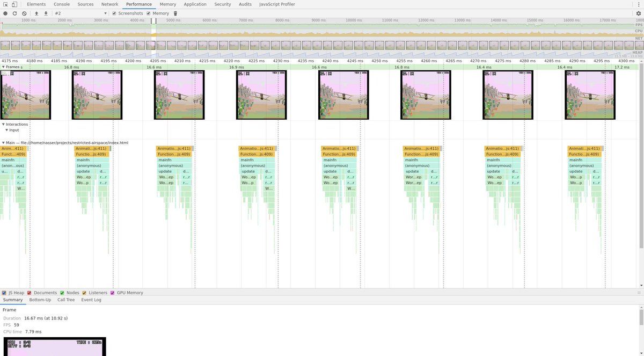This screenshot has height=356, width=644.
Task: Switch to the Event Log tab
Action: [x=91, y=300]
